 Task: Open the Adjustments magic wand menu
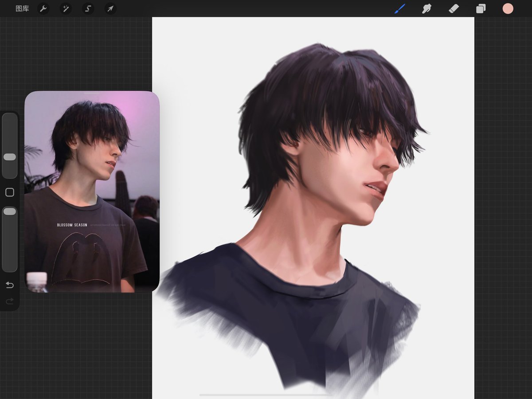tap(66, 8)
